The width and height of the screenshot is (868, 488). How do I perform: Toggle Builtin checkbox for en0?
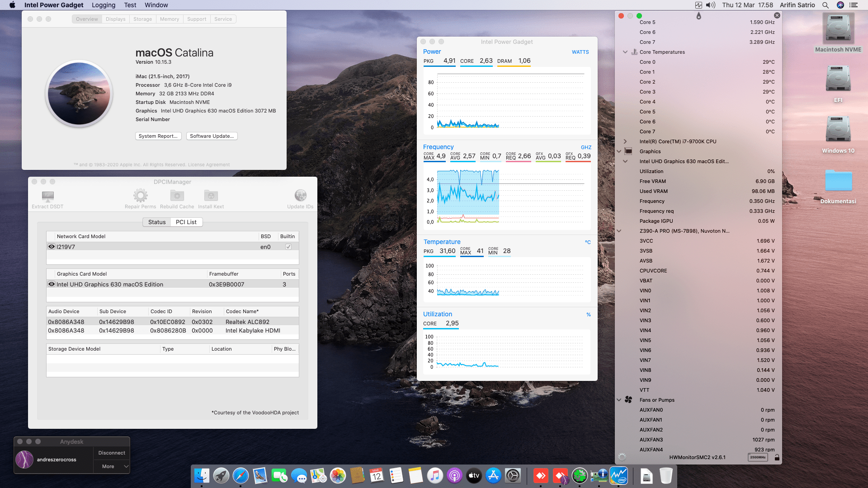(x=288, y=247)
